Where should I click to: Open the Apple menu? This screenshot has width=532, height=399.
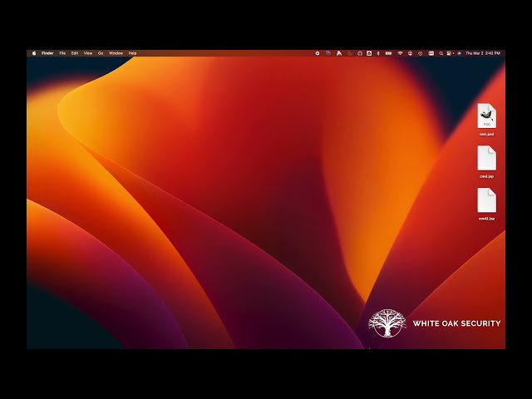[34, 53]
